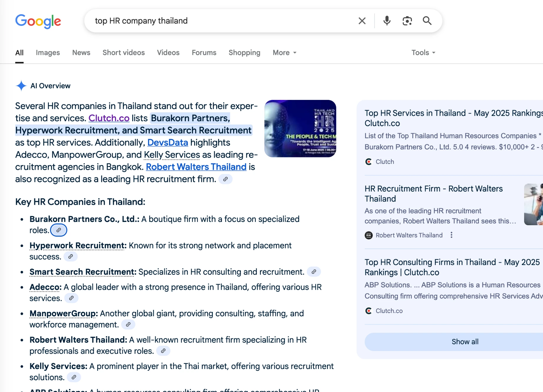This screenshot has height=392, width=543.
Task: Click the ManpowerGroup bullet heading
Action: point(64,313)
